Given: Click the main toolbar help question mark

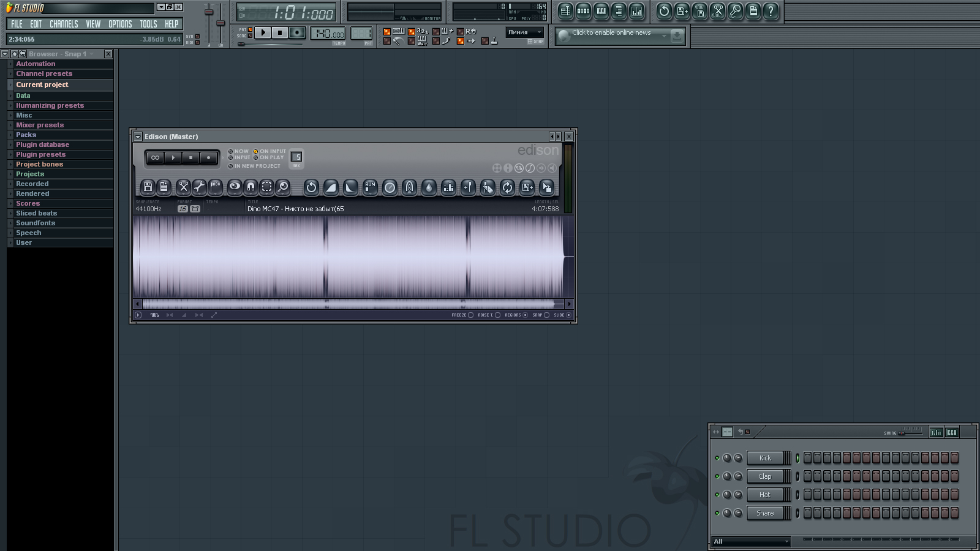Looking at the screenshot, I should pyautogui.click(x=771, y=10).
